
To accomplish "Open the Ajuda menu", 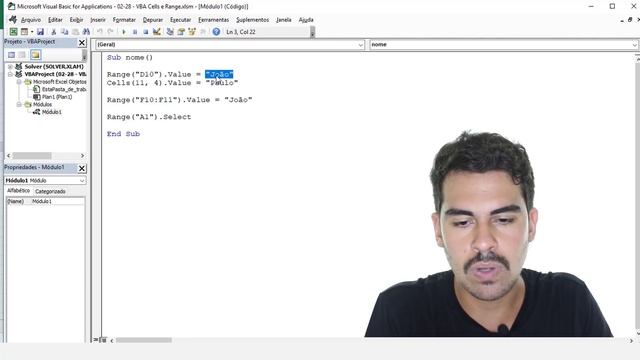I will [306, 20].
